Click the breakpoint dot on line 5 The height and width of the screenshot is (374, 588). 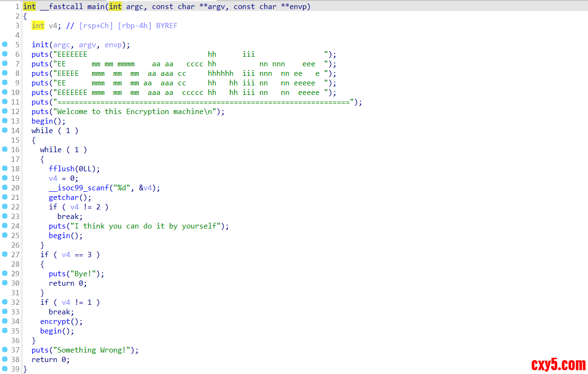[x=5, y=44]
